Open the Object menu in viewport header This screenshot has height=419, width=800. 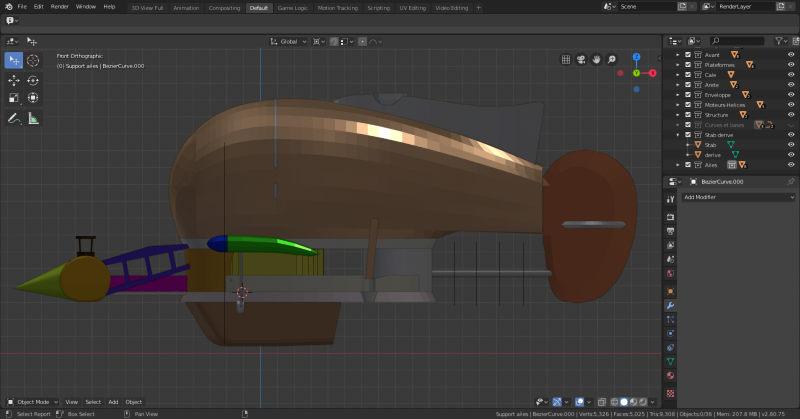[x=133, y=402]
